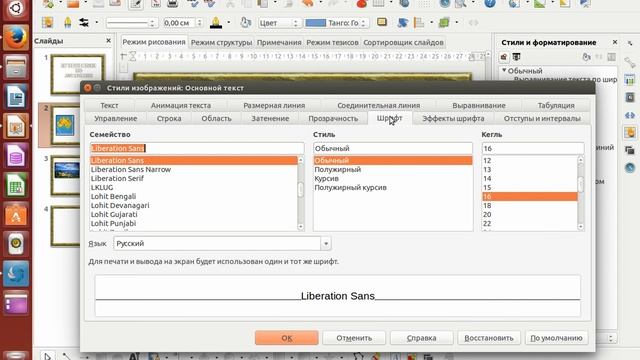Open the Табуляция tab
Image resolution: width=640 pixels, height=360 pixels.
pos(556,105)
